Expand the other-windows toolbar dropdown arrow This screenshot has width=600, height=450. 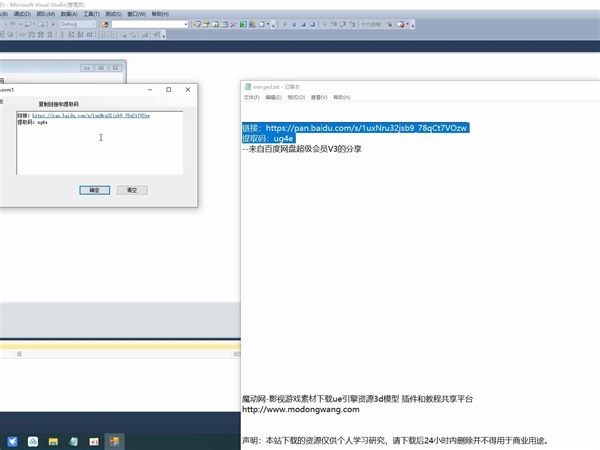click(x=268, y=24)
